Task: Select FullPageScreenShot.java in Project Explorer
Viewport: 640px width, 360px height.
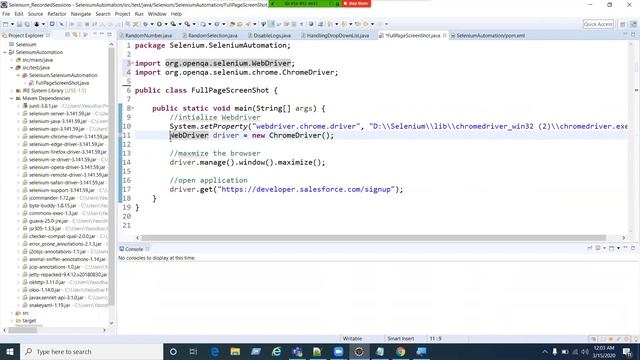Action: 62,83
